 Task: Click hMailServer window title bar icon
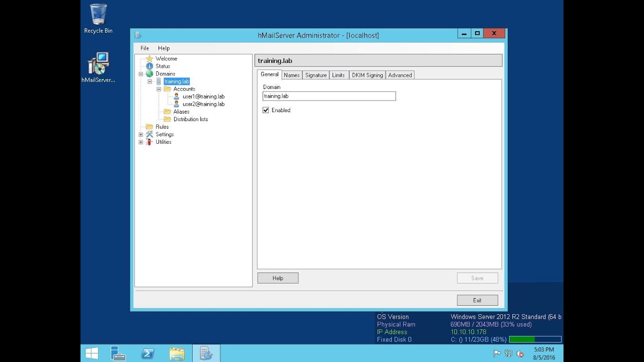[138, 35]
